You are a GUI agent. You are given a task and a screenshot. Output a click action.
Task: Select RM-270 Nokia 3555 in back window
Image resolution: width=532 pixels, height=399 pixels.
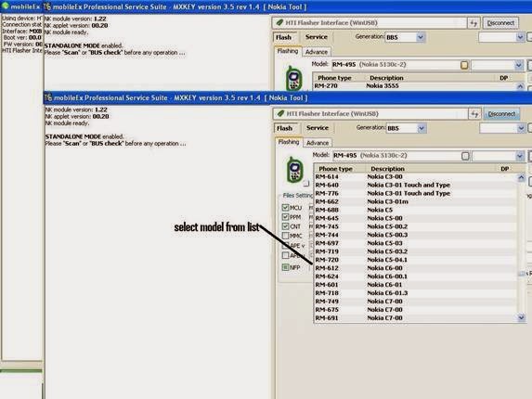(414, 86)
